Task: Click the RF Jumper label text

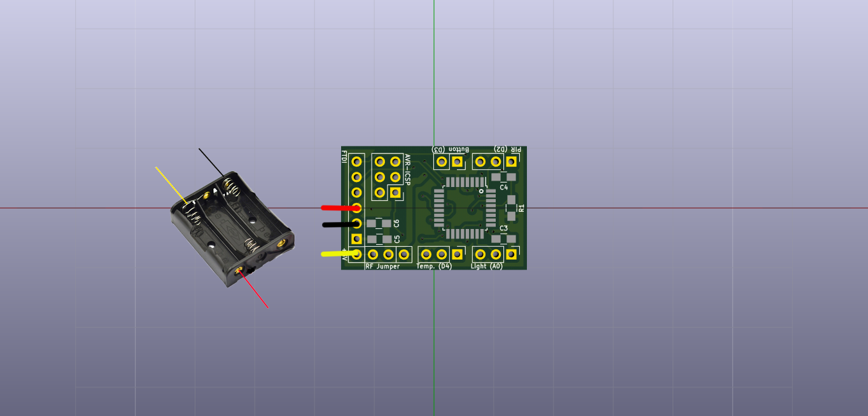Action: (x=382, y=267)
